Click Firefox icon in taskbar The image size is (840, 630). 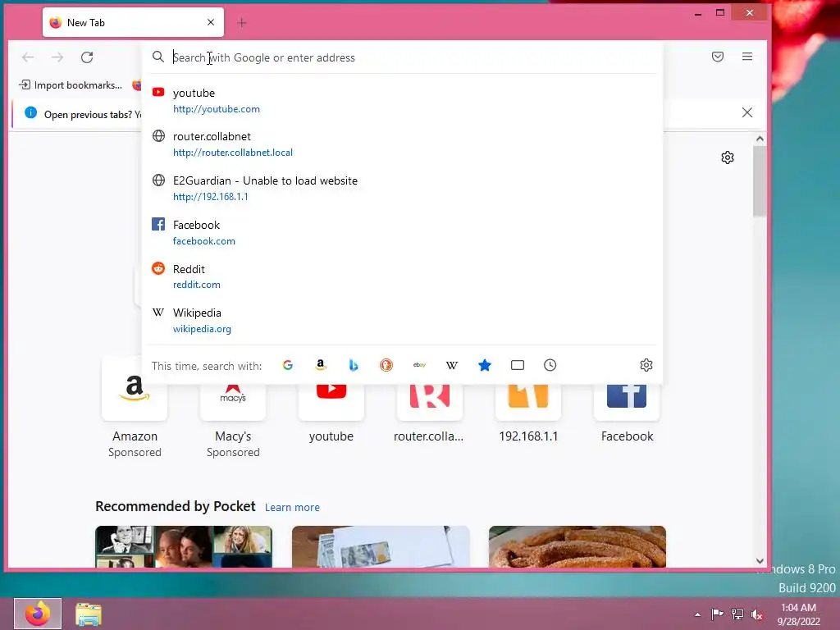coord(38,614)
